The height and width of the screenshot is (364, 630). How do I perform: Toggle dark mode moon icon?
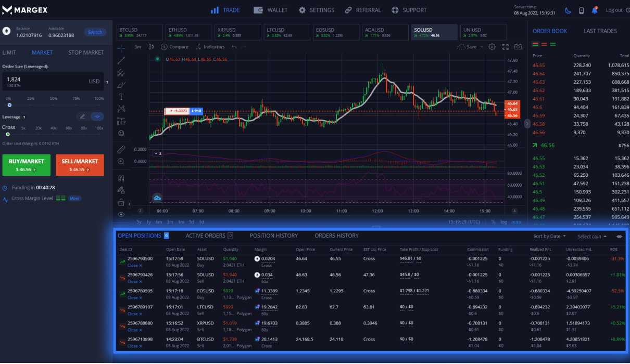(568, 10)
